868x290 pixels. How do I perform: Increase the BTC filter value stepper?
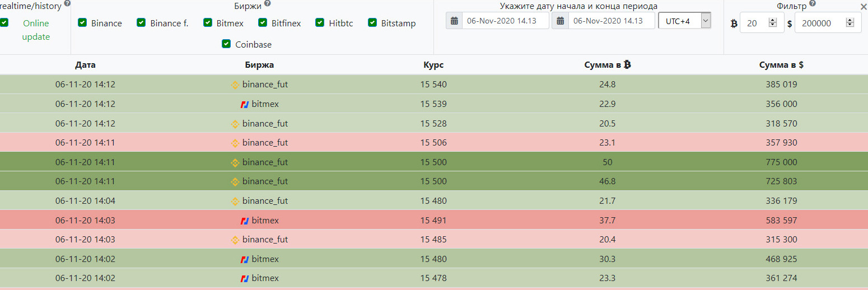tap(773, 21)
